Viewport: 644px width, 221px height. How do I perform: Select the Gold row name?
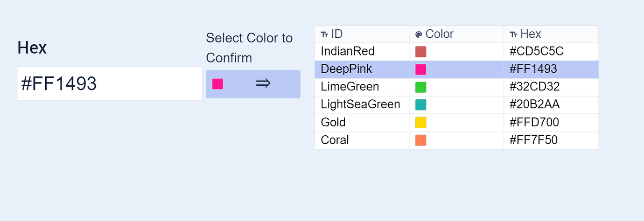pos(333,123)
